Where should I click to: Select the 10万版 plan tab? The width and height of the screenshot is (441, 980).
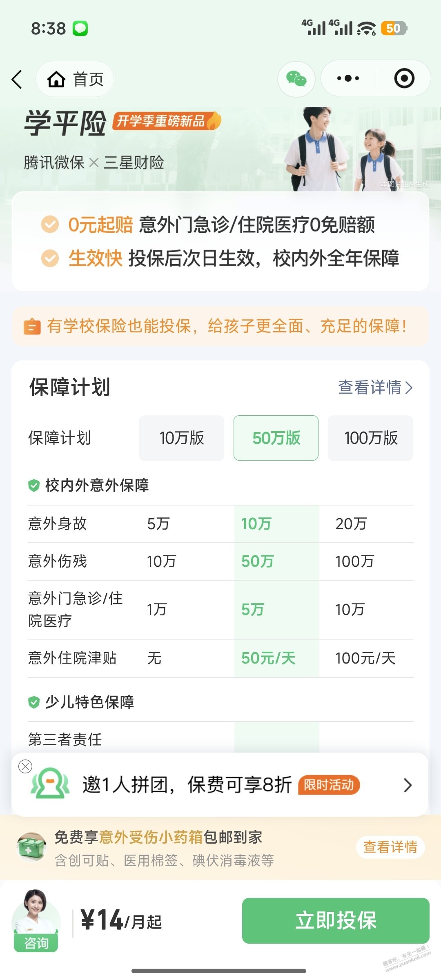tap(181, 438)
